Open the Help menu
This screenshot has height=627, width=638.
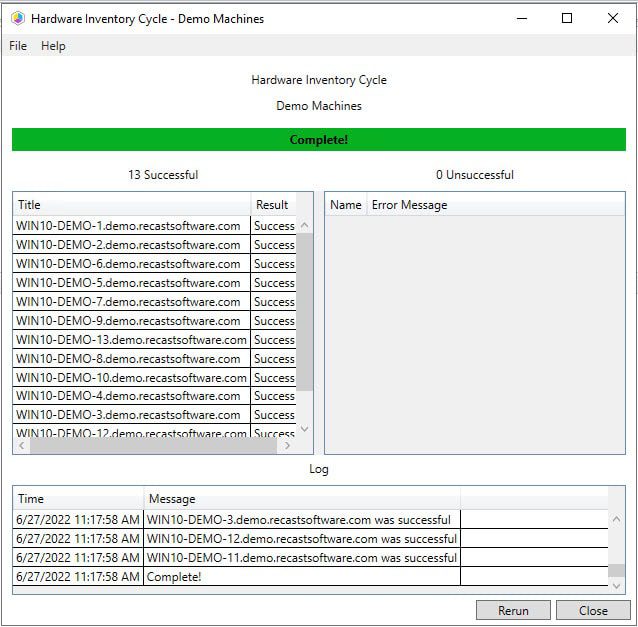tap(53, 46)
